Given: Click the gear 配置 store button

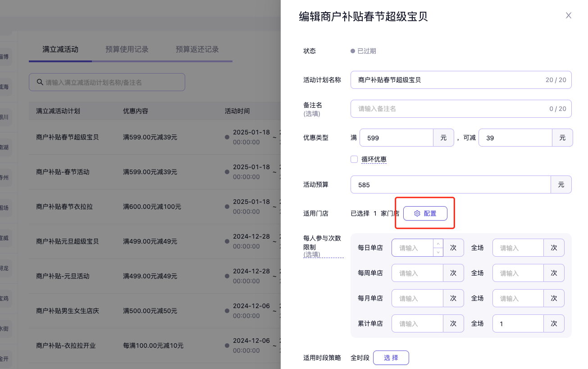Looking at the screenshot, I should (425, 213).
